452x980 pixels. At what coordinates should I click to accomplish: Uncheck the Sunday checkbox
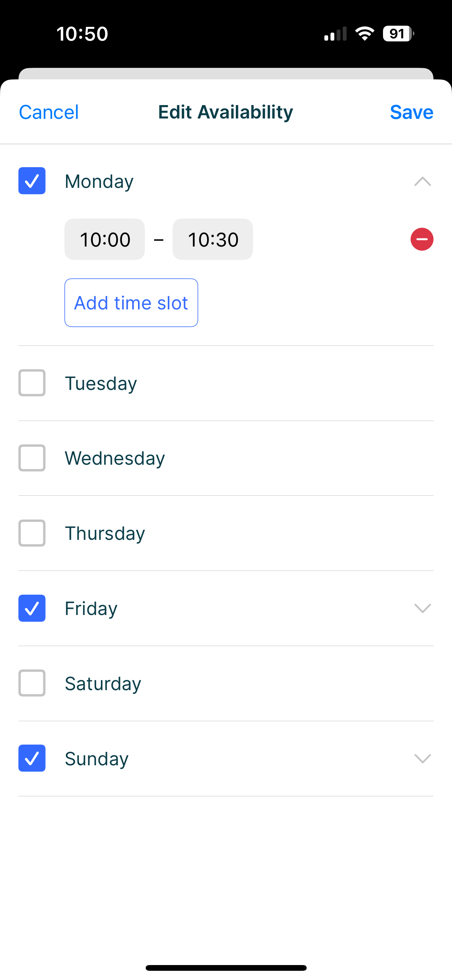[x=32, y=758]
